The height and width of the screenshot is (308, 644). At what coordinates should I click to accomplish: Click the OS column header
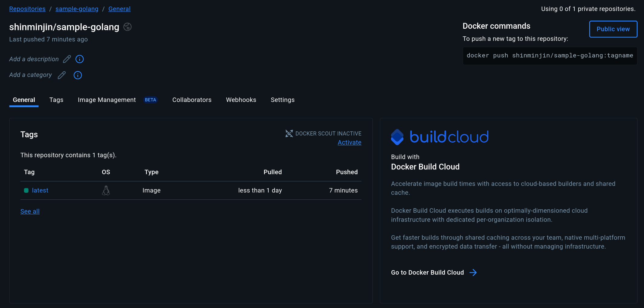(106, 172)
